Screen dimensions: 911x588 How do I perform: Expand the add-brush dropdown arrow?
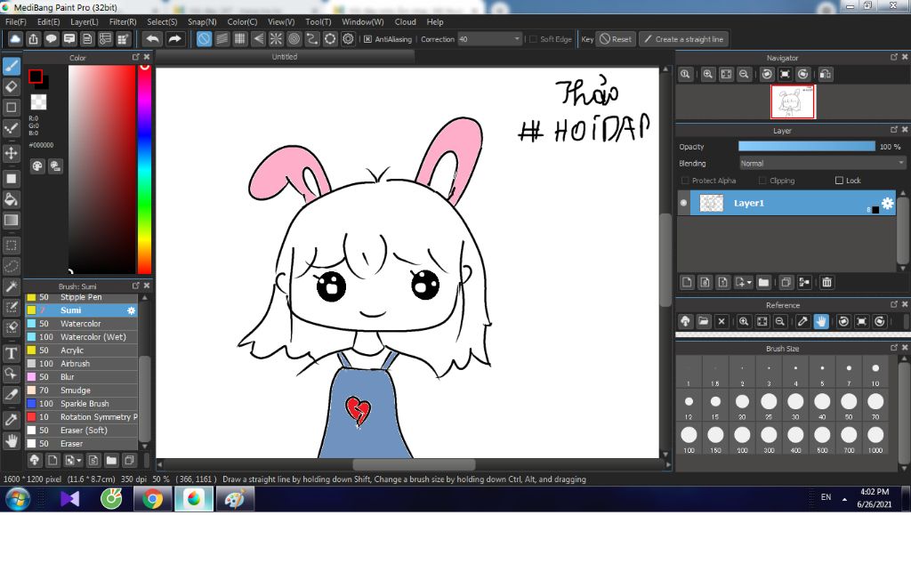coord(79,460)
